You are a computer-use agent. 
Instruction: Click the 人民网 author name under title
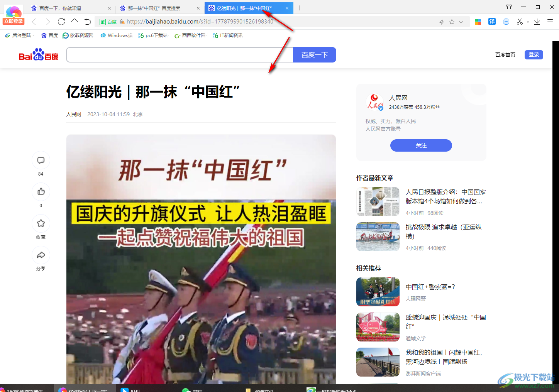click(74, 114)
